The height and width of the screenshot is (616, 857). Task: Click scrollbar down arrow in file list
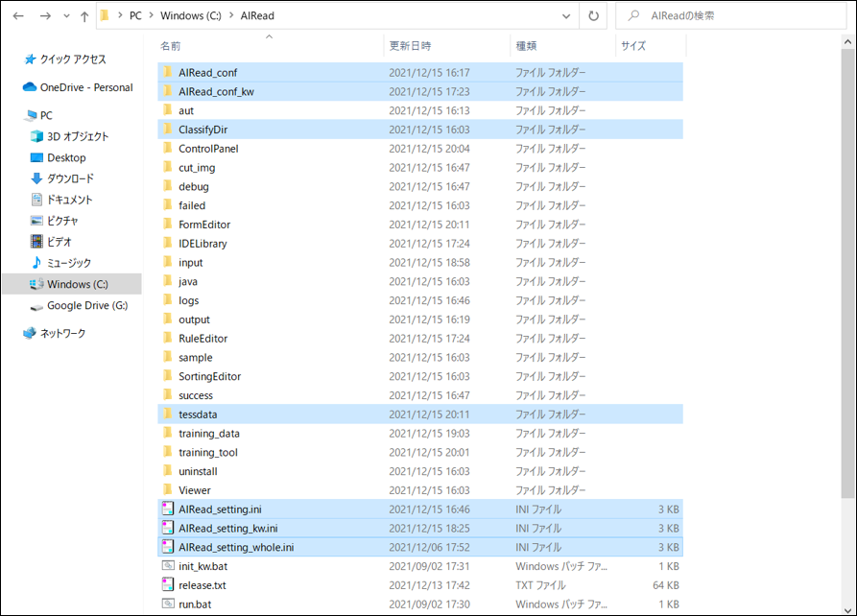pyautogui.click(x=847, y=610)
